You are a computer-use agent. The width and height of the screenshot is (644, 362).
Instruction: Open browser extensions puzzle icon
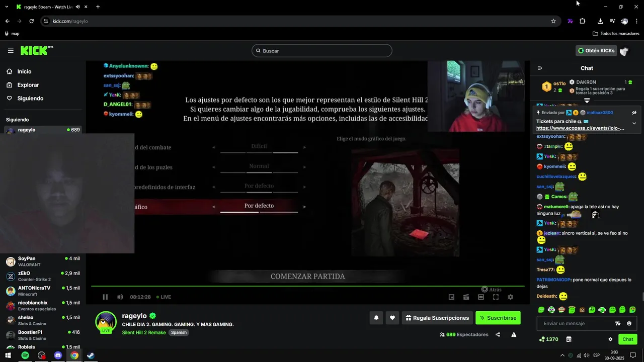tap(583, 21)
